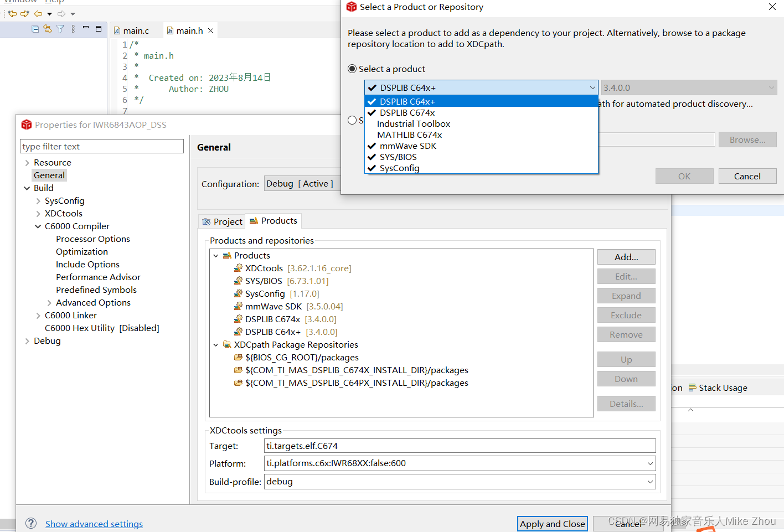Viewport: 784px width, 532px height.
Task: Open the Back history dropdown arrow
Action: coord(49,14)
